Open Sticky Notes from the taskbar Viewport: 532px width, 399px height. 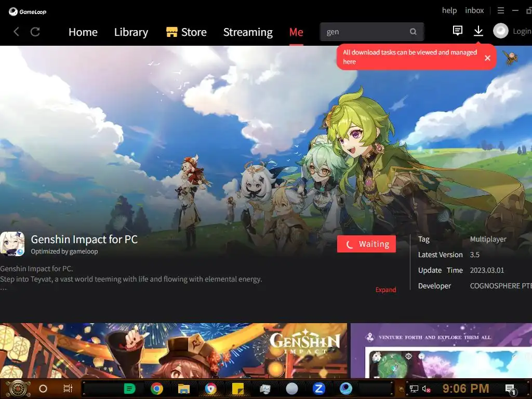pyautogui.click(x=237, y=389)
